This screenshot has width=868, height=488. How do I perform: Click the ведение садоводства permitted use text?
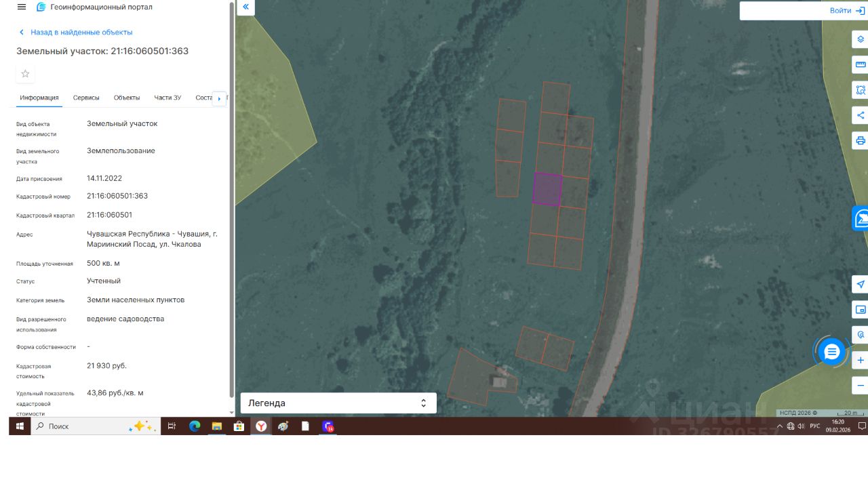[125, 319]
